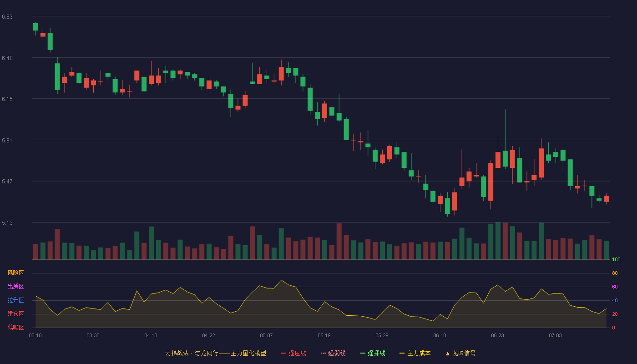Select the 03-18 date label
This screenshot has height=364, width=637.
pos(35,335)
